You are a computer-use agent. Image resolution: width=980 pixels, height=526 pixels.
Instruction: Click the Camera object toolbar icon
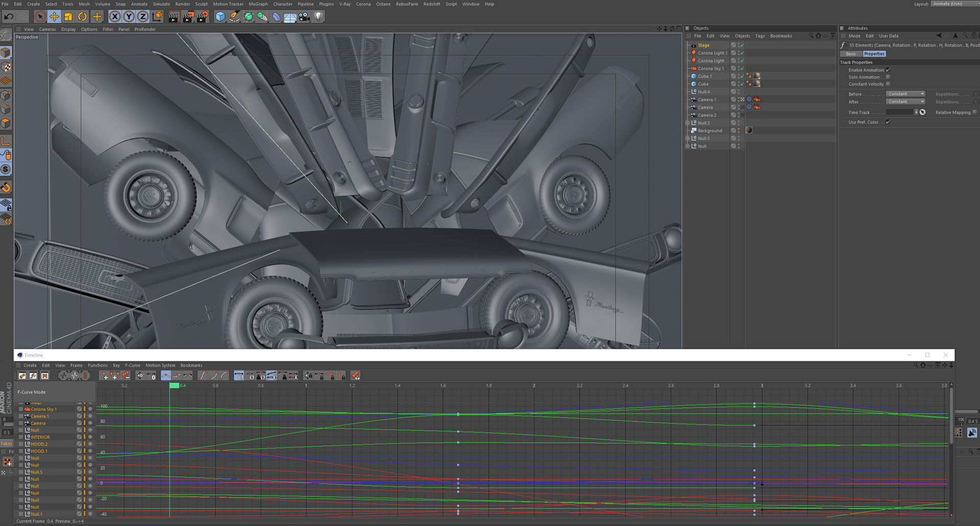304,17
